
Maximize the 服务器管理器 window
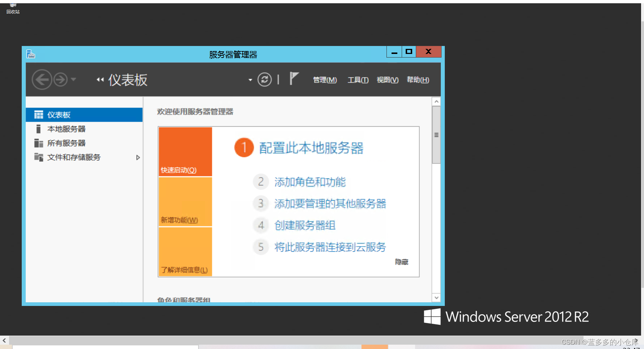pyautogui.click(x=409, y=52)
